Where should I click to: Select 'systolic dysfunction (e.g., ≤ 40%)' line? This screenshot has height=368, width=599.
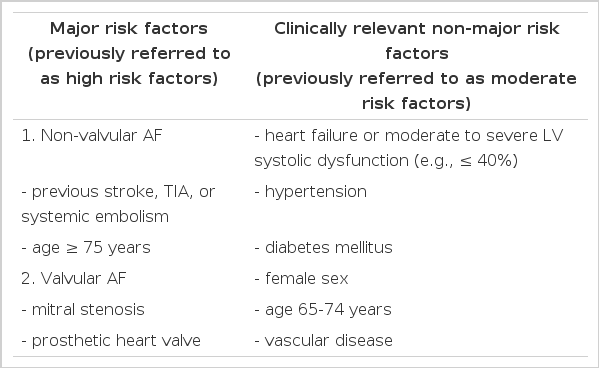click(386, 161)
